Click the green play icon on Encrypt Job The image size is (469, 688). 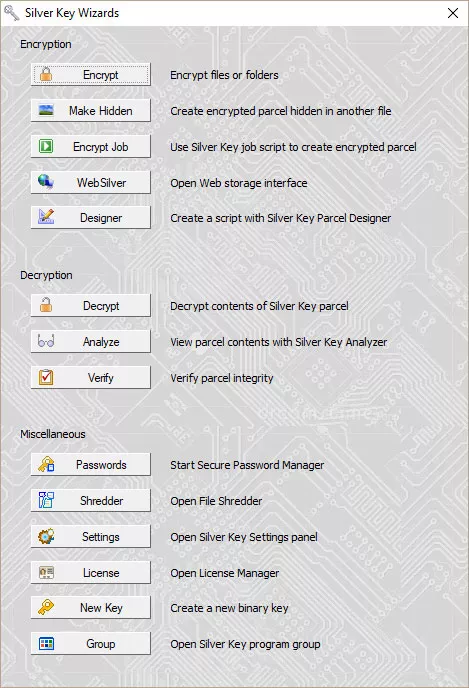coord(46,146)
